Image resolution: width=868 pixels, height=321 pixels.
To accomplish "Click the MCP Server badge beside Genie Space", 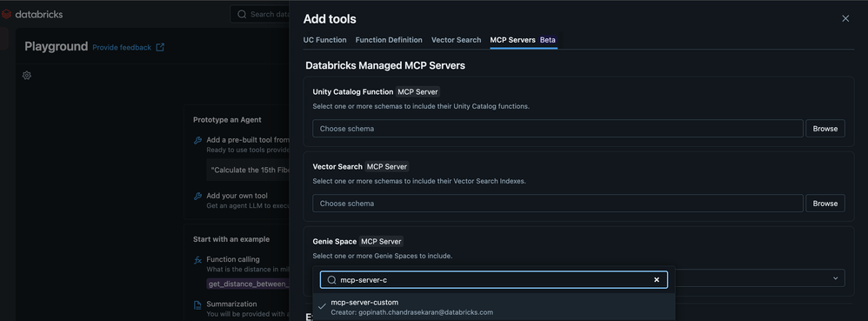I will [x=381, y=241].
